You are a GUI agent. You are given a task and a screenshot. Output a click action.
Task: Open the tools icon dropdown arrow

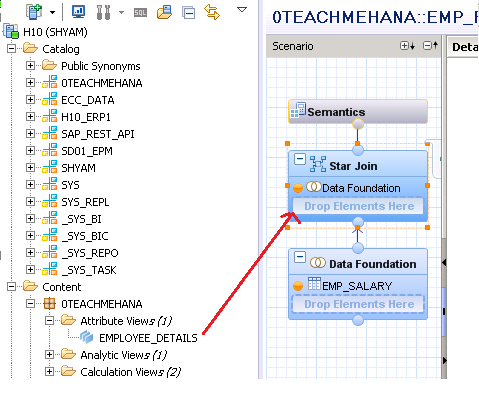tap(121, 13)
